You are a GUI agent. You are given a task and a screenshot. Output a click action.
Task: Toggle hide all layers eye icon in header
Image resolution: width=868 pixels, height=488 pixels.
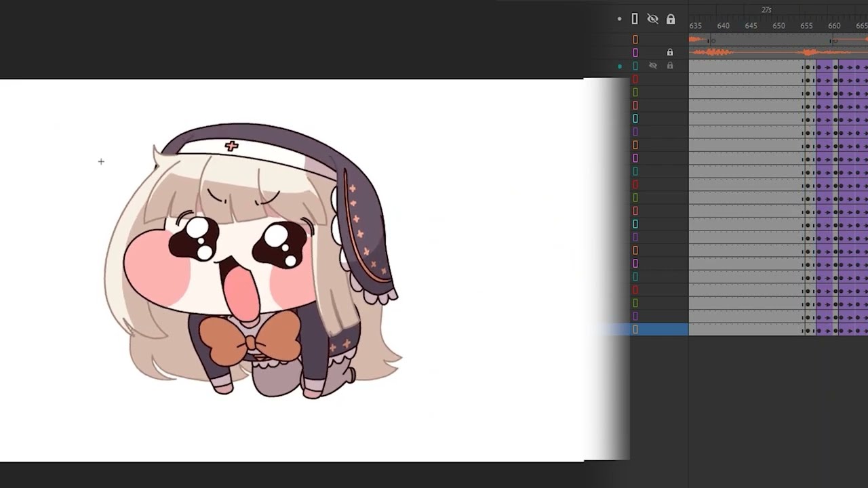coord(652,19)
